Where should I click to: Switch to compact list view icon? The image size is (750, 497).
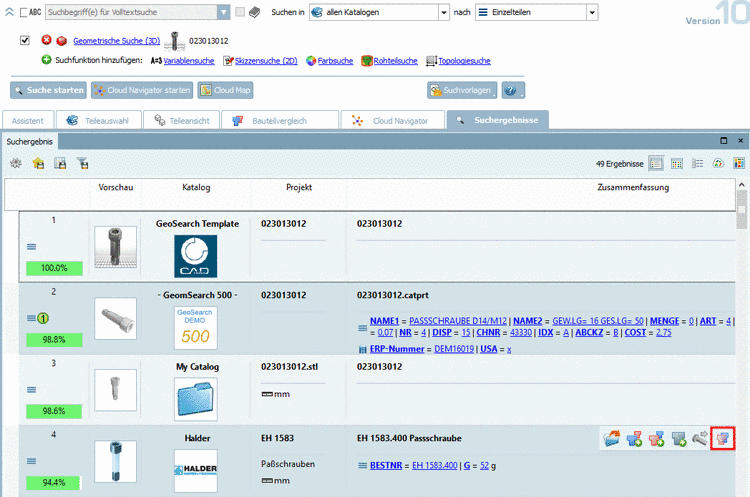697,164
